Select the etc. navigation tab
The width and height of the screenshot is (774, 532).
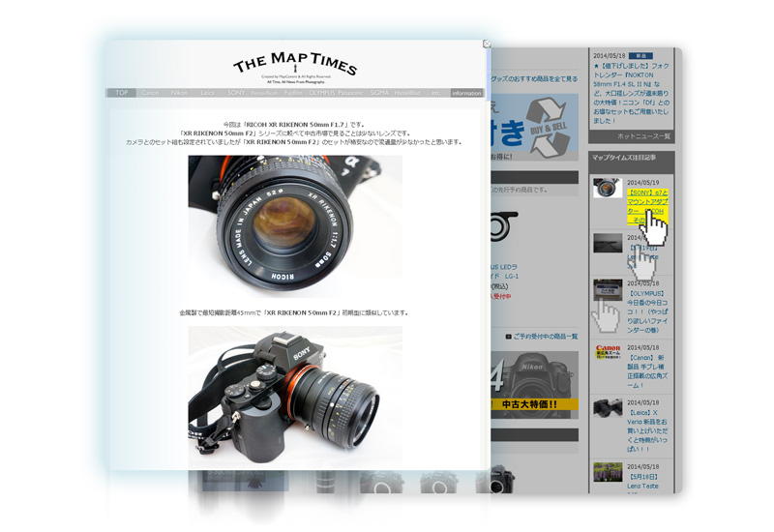(x=436, y=93)
